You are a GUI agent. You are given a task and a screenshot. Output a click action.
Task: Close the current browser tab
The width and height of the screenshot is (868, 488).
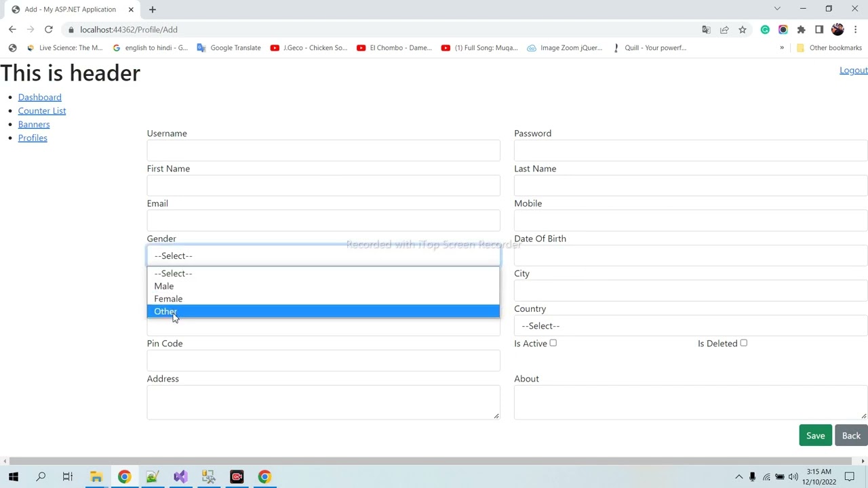131,9
